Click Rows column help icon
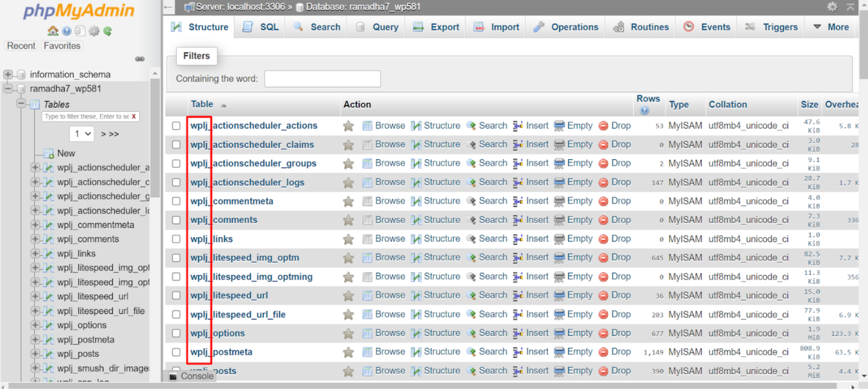Screen dimensions: 868x389 644,110
